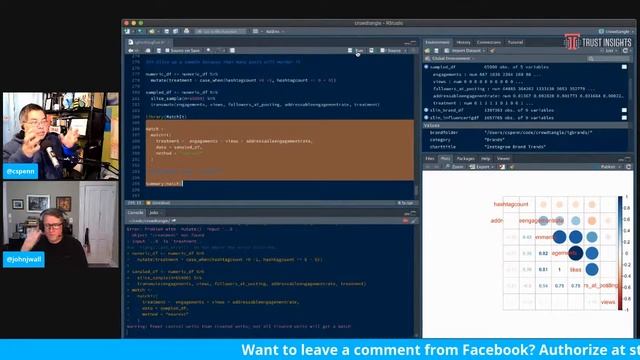Click the Run button in editor toolbar

(x=356, y=51)
